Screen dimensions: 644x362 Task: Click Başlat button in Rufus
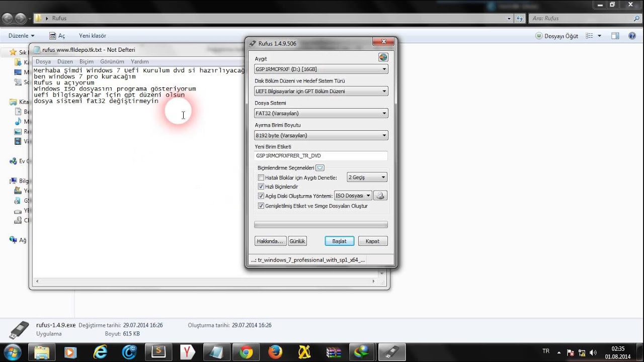click(x=339, y=241)
